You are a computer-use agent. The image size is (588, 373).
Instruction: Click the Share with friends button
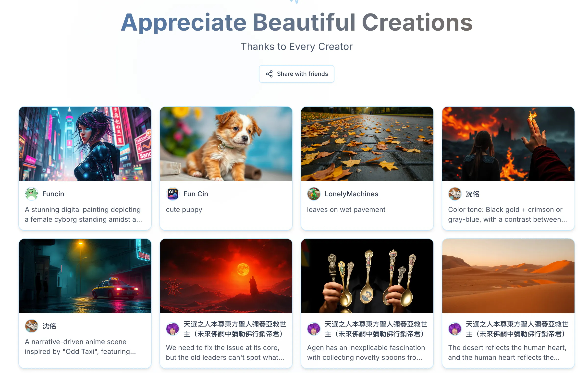click(296, 74)
